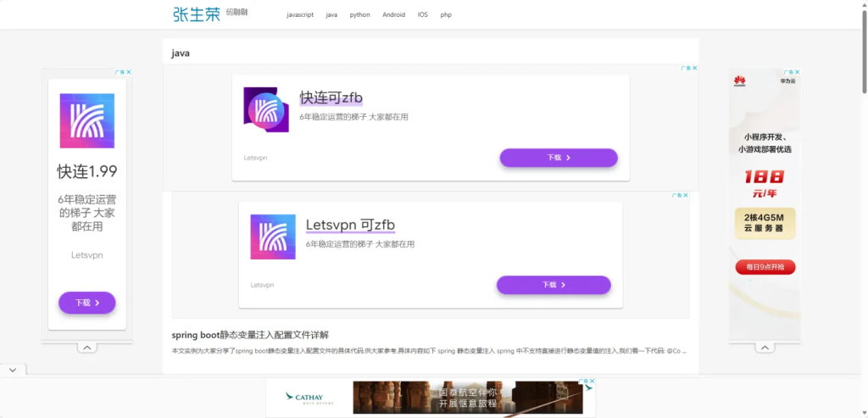Image resolution: width=868 pixels, height=418 pixels.
Task: Click the 快连1.99 text in left ad
Action: 87,171
